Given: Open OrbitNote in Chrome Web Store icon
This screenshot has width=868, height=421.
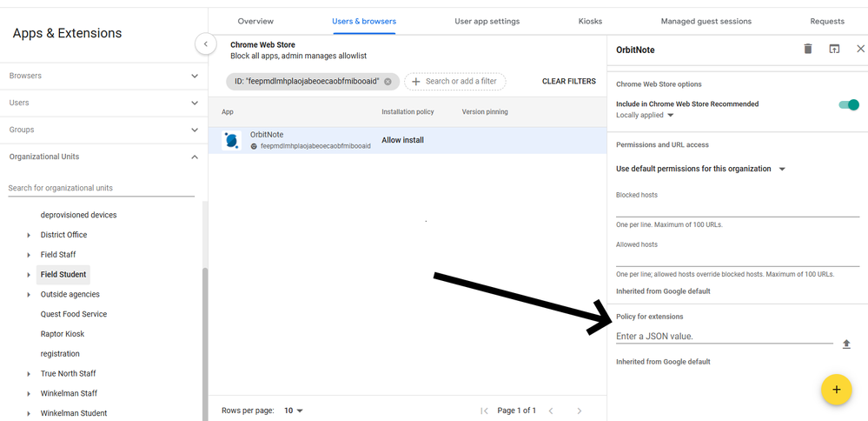Looking at the screenshot, I should click(833, 49).
